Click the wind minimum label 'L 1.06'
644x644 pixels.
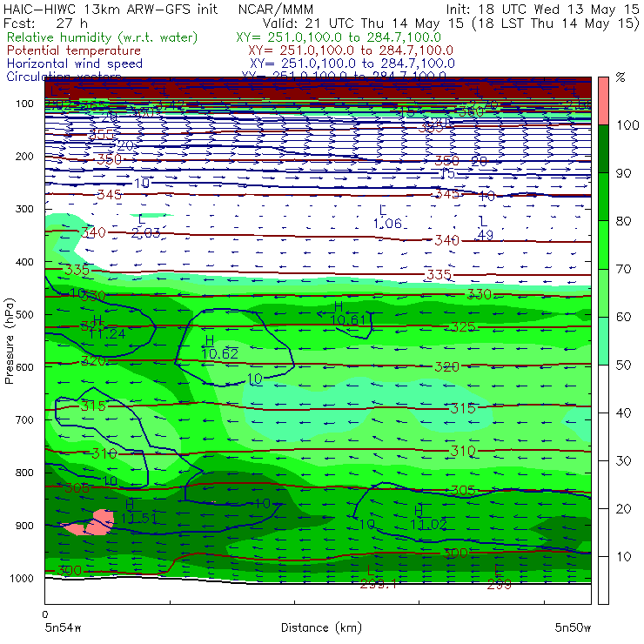click(387, 217)
